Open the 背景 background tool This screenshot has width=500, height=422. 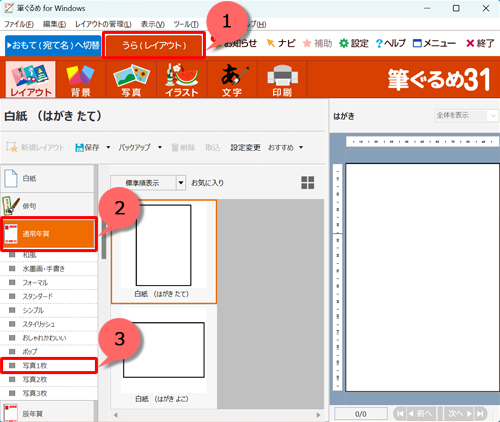click(80, 79)
